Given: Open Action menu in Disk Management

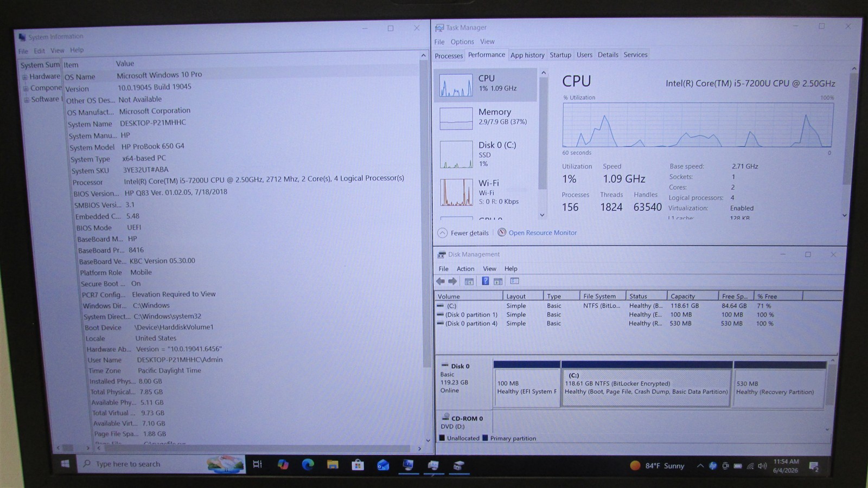Looking at the screenshot, I should (465, 268).
